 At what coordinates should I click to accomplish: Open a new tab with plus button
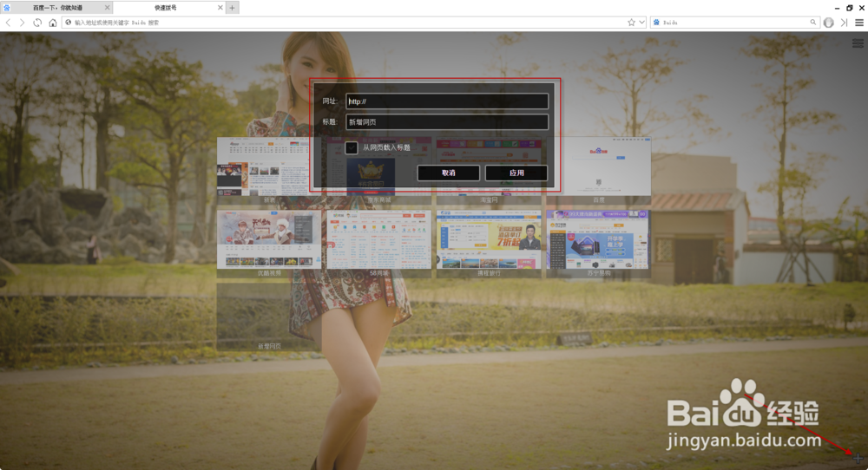pyautogui.click(x=233, y=8)
